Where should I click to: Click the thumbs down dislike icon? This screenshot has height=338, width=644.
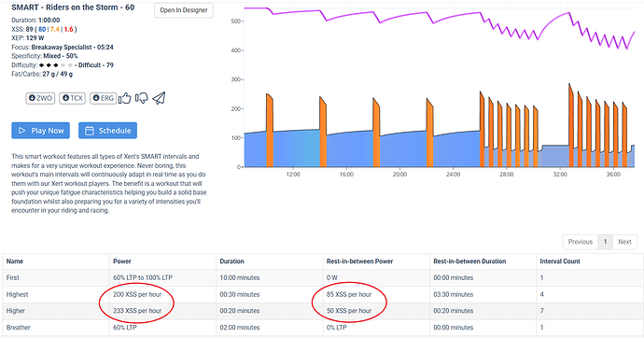pos(142,98)
